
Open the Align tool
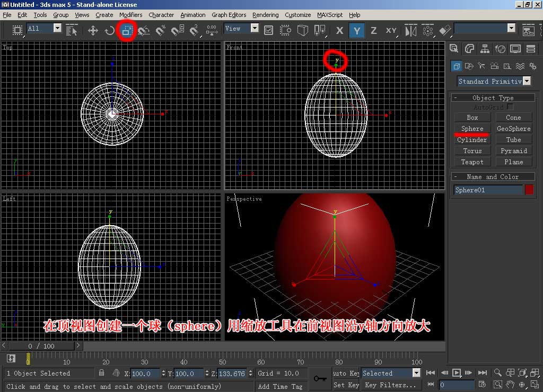(x=445, y=30)
